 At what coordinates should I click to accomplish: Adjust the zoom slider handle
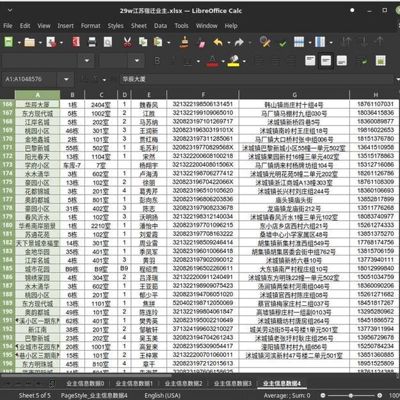pyautogui.click(x=351, y=395)
